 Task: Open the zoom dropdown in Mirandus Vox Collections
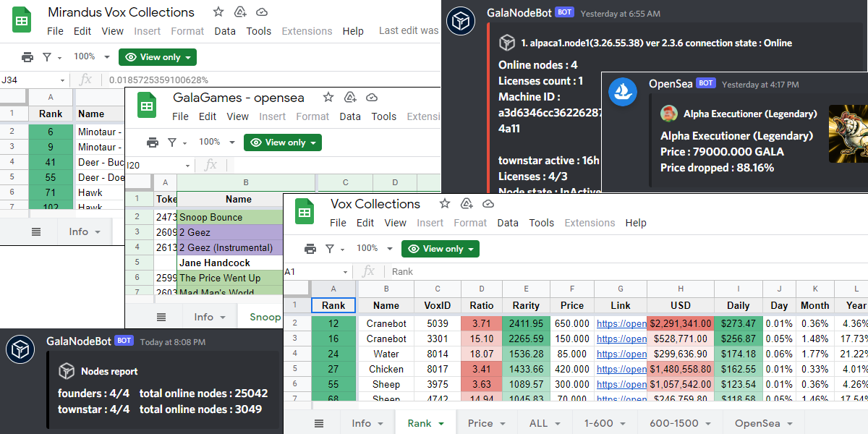pyautogui.click(x=91, y=56)
